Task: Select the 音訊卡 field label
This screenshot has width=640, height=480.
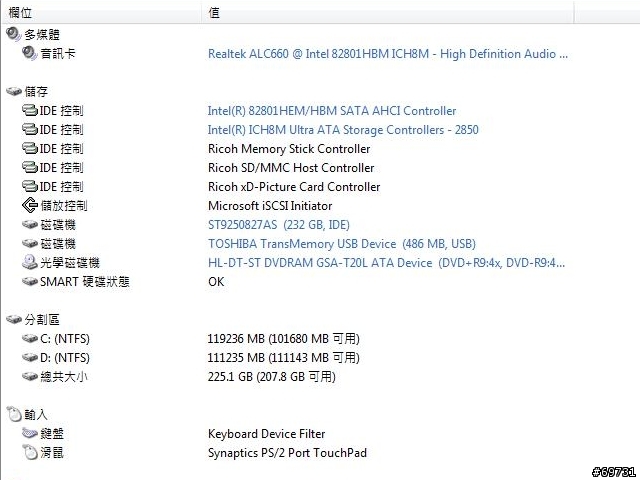Action: coord(58,54)
